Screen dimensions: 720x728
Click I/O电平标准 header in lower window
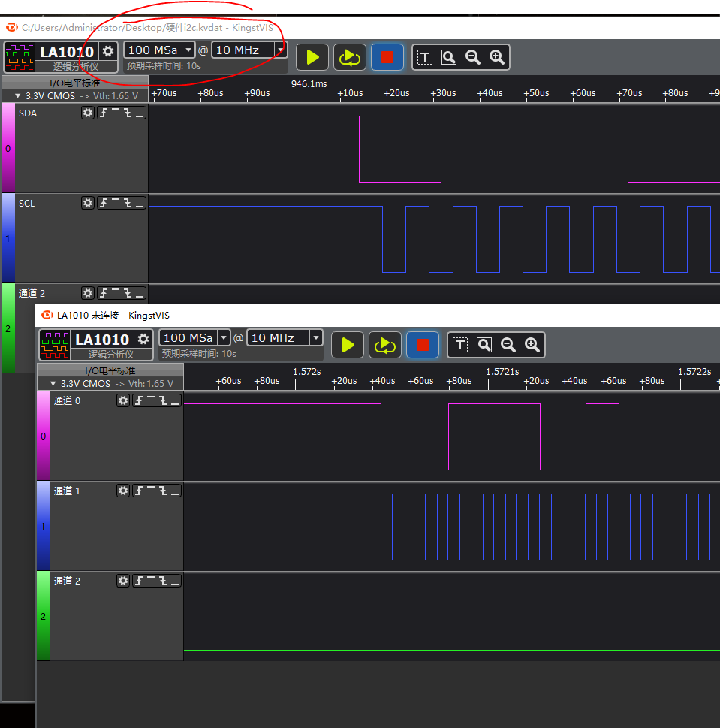[110, 370]
